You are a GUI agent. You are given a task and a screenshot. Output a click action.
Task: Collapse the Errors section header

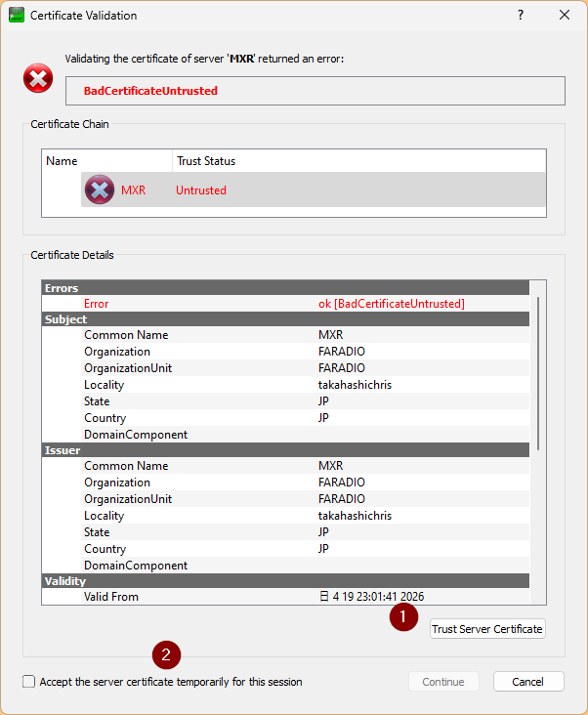point(286,288)
